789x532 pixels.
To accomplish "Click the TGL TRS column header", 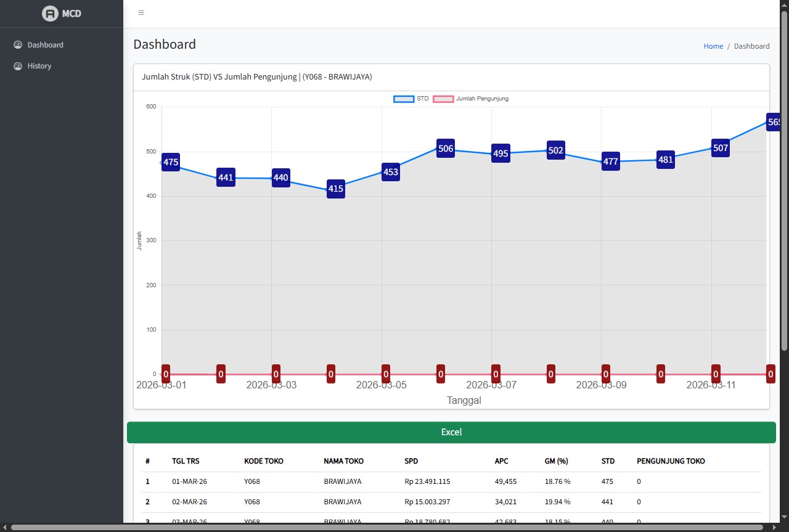I will point(186,461).
